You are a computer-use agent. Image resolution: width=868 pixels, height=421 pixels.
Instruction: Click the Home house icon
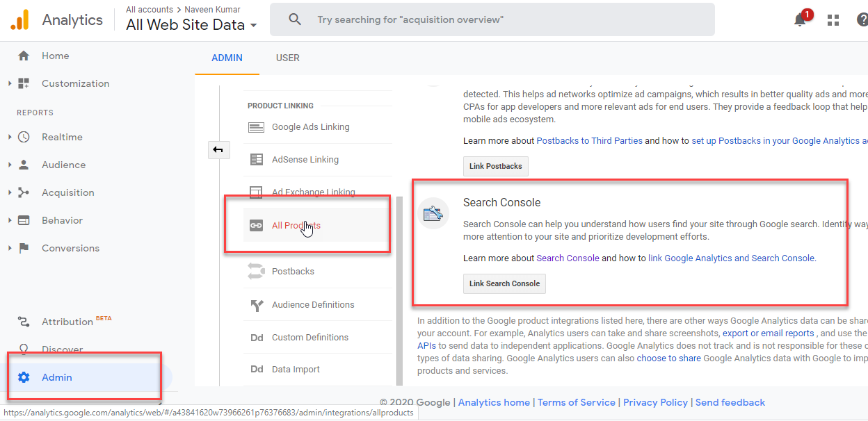click(24, 56)
